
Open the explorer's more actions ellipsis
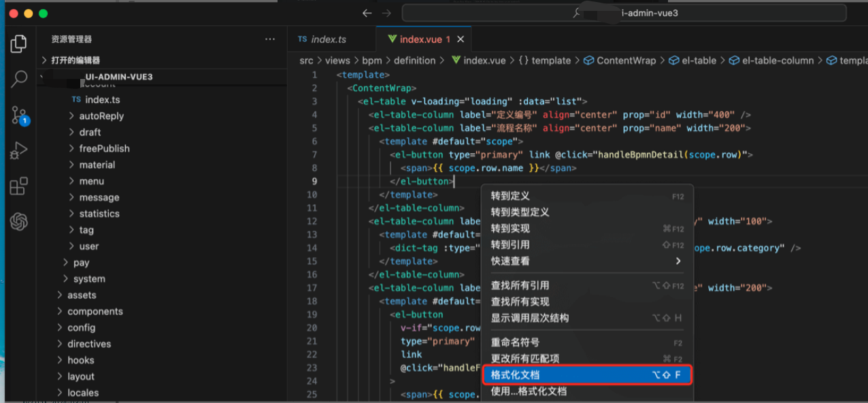click(270, 39)
